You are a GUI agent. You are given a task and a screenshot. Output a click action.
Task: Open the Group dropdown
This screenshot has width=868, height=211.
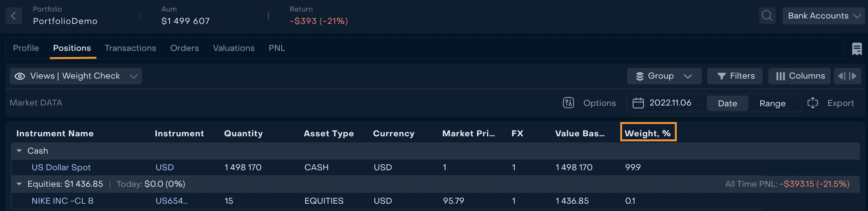pyautogui.click(x=664, y=76)
